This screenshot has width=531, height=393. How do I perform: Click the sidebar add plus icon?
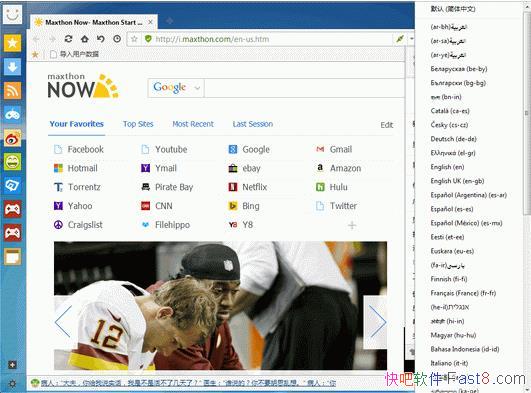12,365
